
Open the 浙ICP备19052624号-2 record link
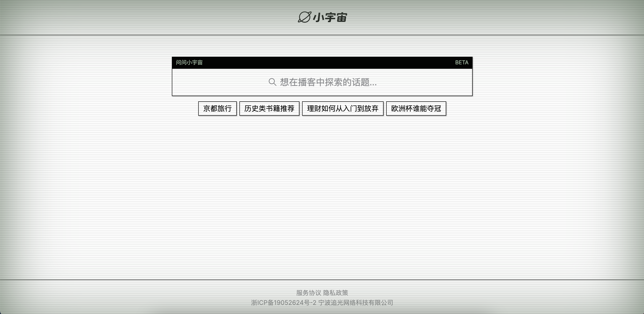[x=284, y=303]
